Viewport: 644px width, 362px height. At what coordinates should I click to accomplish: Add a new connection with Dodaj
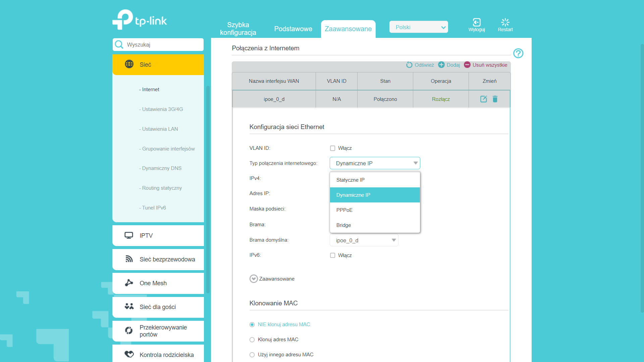click(x=449, y=65)
